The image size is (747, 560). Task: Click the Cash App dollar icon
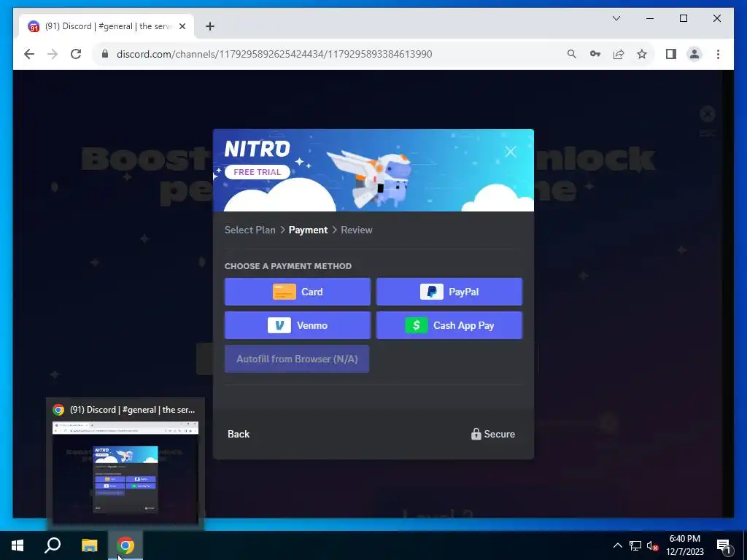click(x=417, y=325)
